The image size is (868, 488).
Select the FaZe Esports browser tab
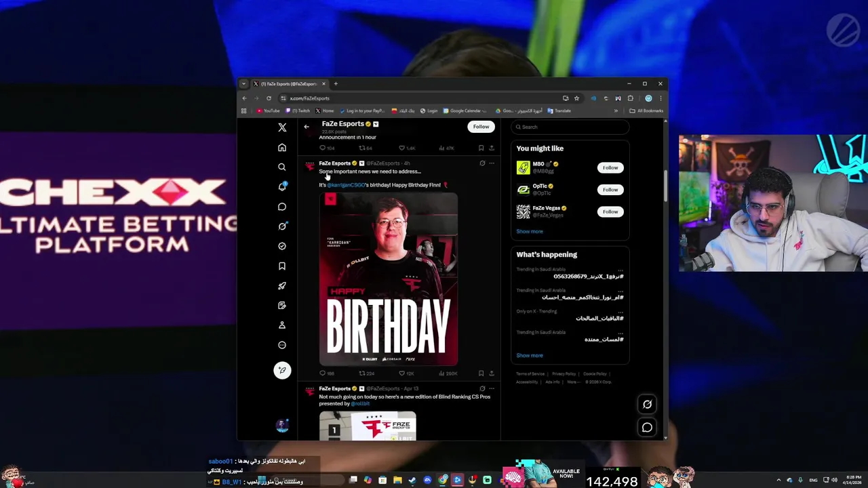tap(288, 84)
